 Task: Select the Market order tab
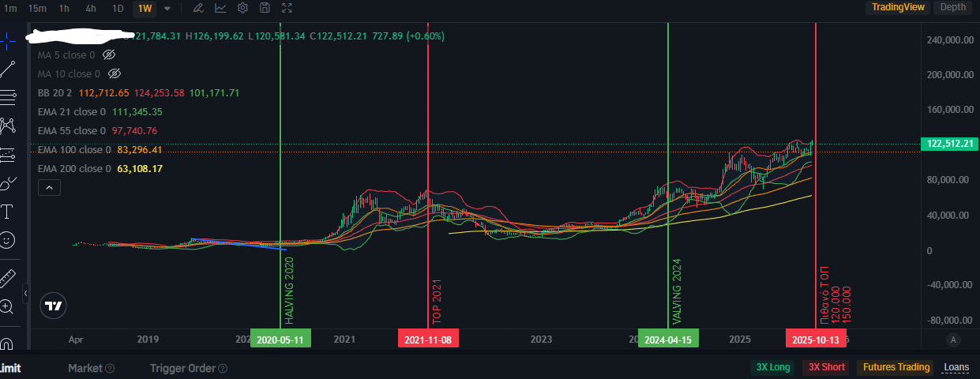point(85,368)
